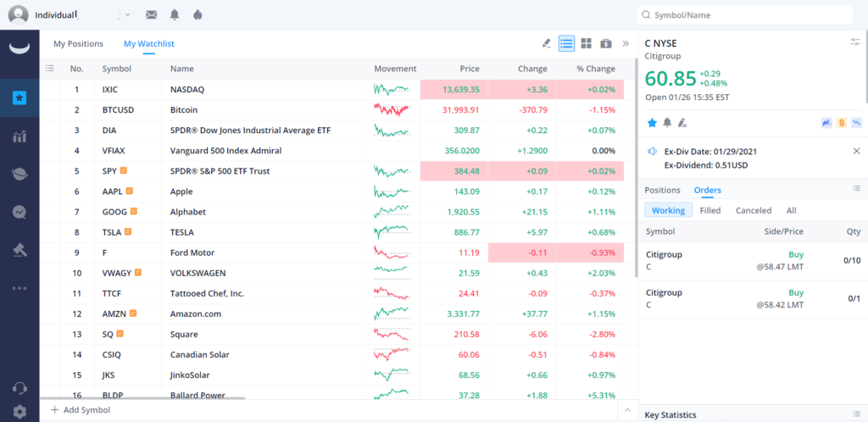The image size is (868, 422).
Task: Open the briefcase portfolio icon
Action: 606,43
